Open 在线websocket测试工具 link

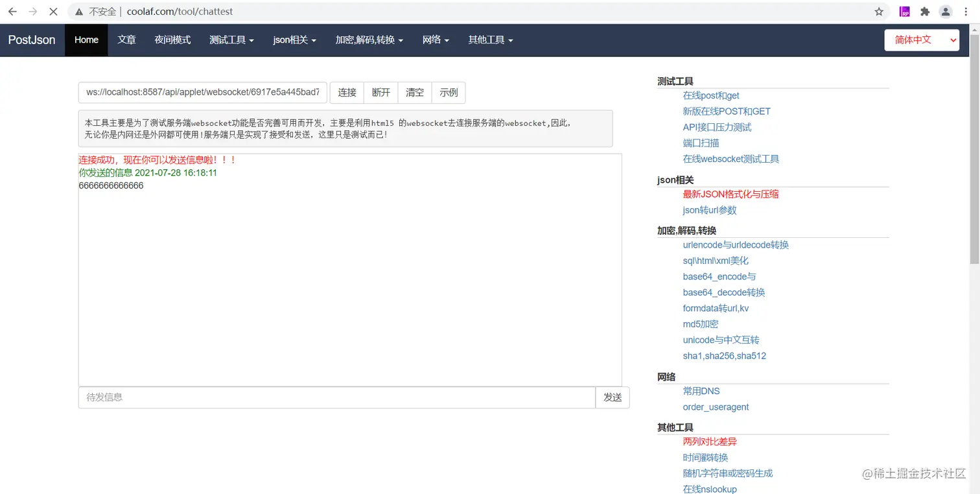click(731, 159)
